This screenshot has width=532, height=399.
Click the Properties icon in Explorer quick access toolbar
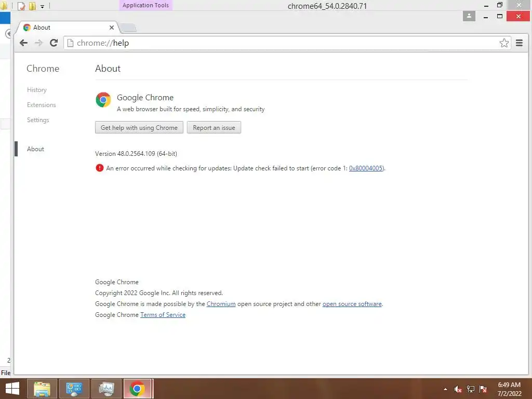21,6
